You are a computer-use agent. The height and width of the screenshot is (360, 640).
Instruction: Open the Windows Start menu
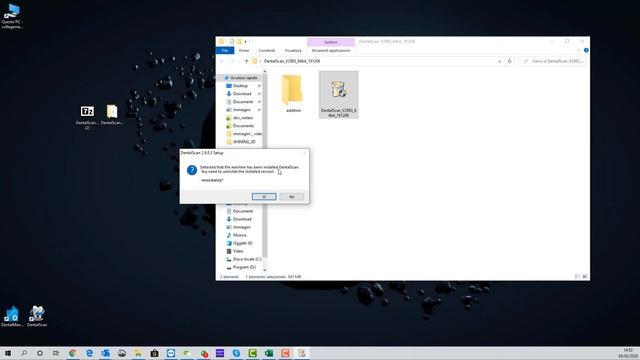pyautogui.click(x=8, y=353)
